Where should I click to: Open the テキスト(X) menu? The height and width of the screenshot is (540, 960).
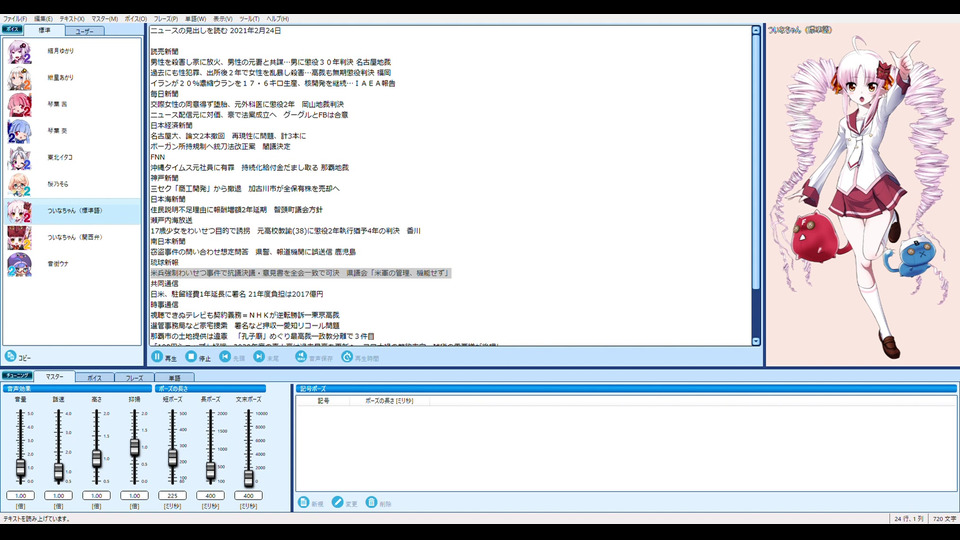72,19
